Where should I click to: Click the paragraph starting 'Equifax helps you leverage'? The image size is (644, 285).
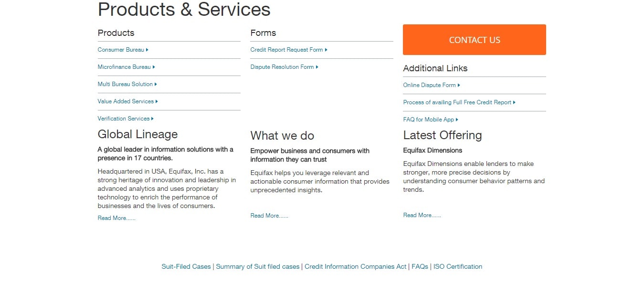(320, 181)
